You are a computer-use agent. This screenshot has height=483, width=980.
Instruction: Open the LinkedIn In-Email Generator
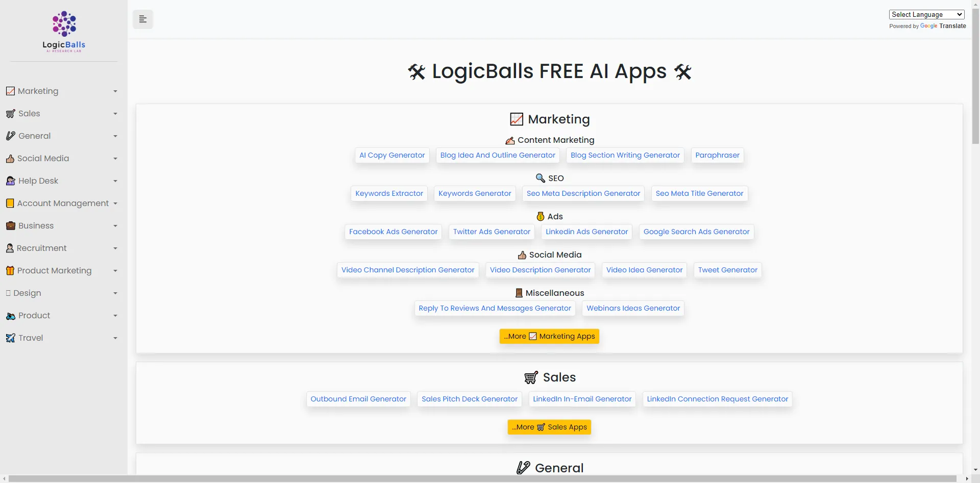582,399
